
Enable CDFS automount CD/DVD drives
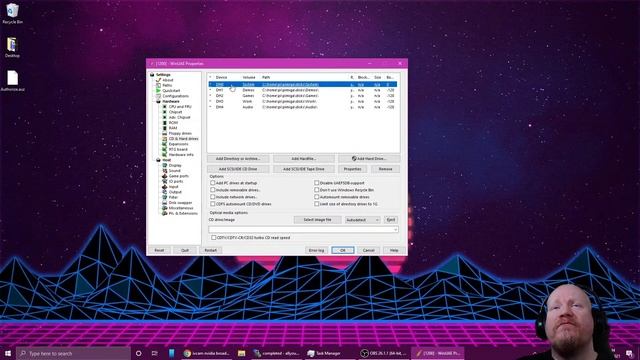point(213,204)
